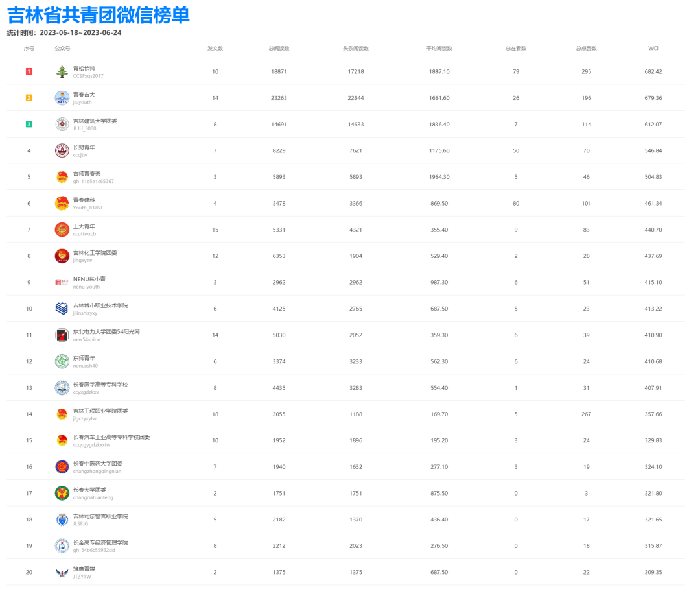Open the 吉林建筑大学团委 account name
This screenshot has width=700, height=598.
pyautogui.click(x=95, y=121)
